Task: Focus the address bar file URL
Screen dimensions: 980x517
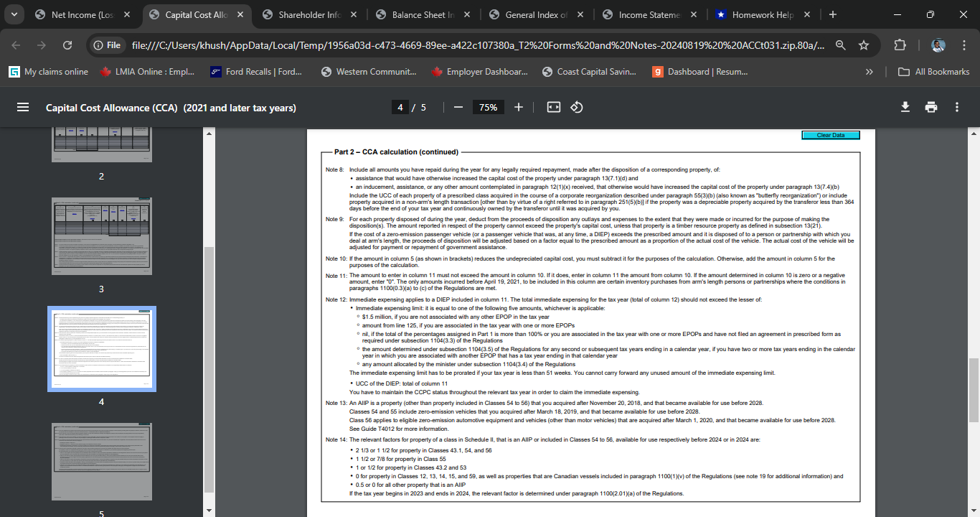Action: point(479,45)
